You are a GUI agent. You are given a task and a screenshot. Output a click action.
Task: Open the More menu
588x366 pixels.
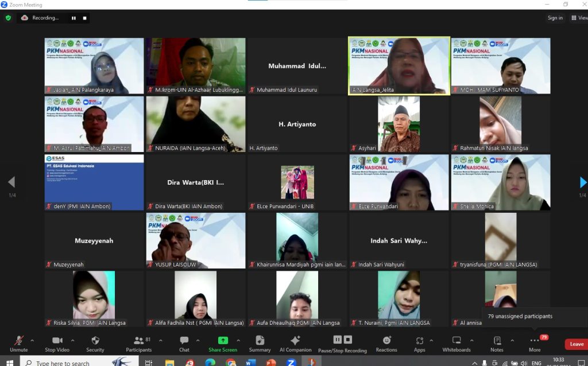[x=535, y=343]
